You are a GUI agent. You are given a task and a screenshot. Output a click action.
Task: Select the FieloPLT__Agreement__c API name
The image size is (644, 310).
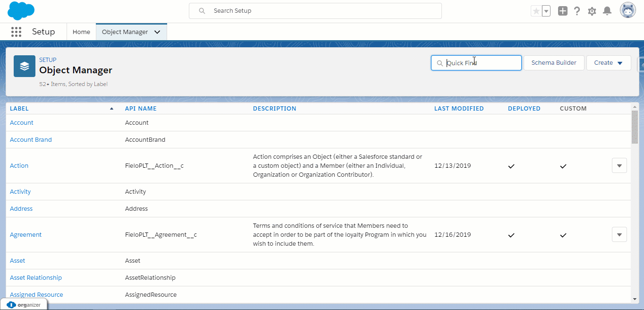161,234
